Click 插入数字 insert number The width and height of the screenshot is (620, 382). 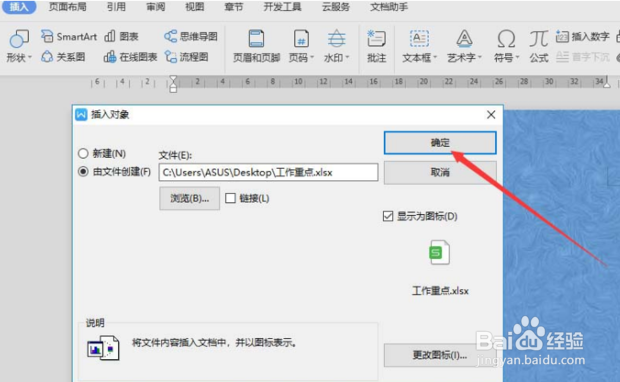coord(582,36)
